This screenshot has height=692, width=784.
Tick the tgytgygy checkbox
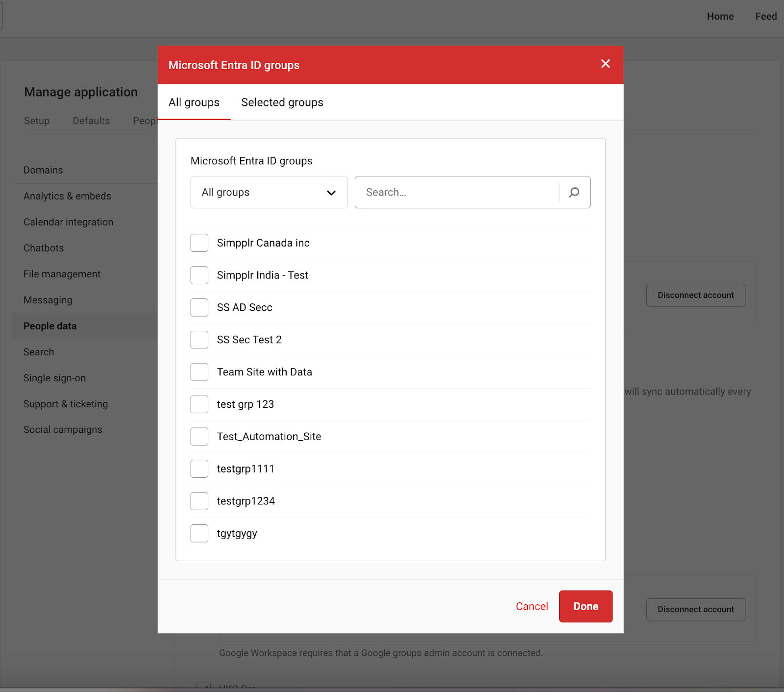click(x=199, y=533)
